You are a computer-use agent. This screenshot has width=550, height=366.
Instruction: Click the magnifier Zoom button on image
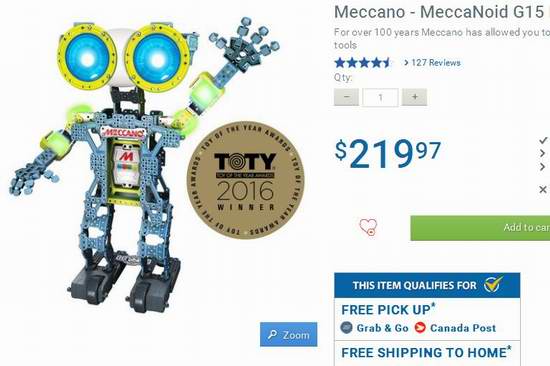[289, 334]
